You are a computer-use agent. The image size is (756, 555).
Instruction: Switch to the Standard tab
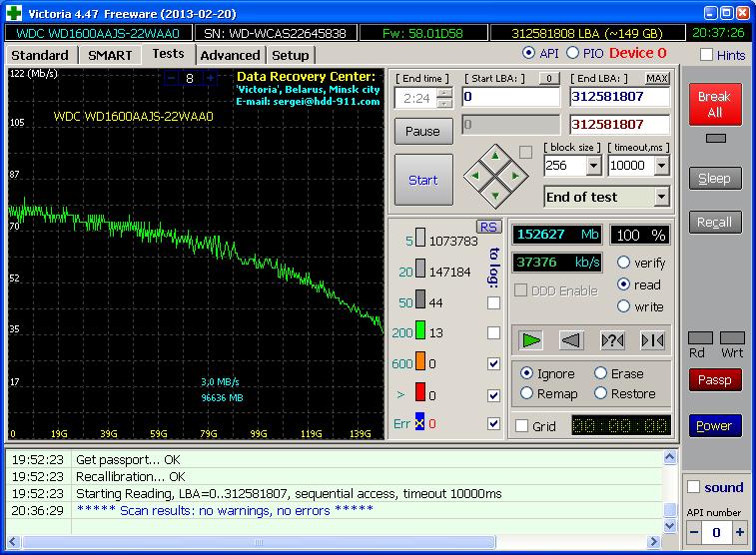click(40, 56)
